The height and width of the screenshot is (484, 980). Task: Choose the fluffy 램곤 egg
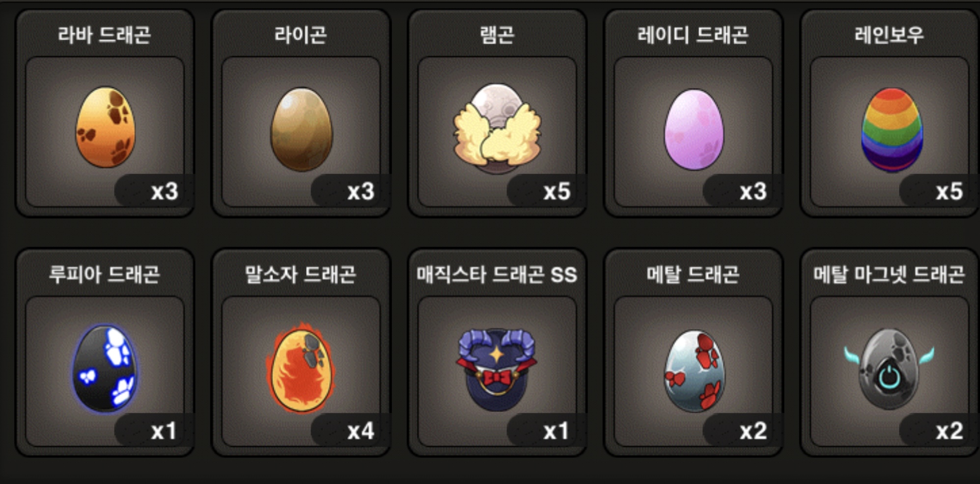tap(497, 129)
